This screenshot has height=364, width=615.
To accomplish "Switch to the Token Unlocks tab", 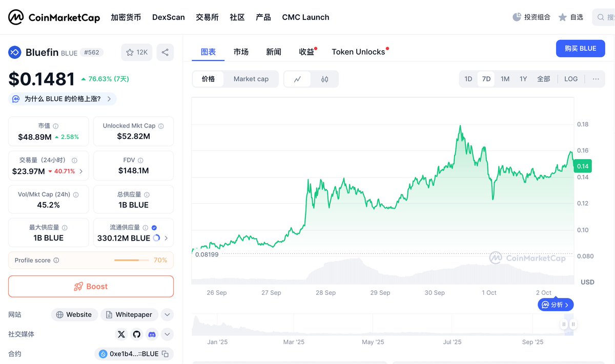I will pos(358,52).
